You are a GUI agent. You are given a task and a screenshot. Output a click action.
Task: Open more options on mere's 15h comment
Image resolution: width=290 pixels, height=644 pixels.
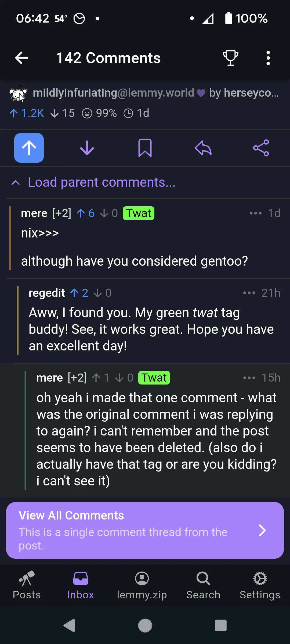tap(249, 378)
